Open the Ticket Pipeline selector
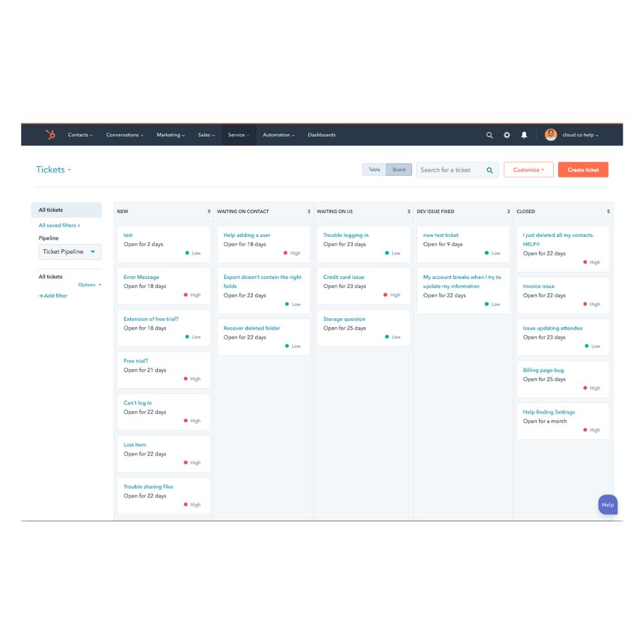This screenshot has height=644, width=644. coord(70,252)
